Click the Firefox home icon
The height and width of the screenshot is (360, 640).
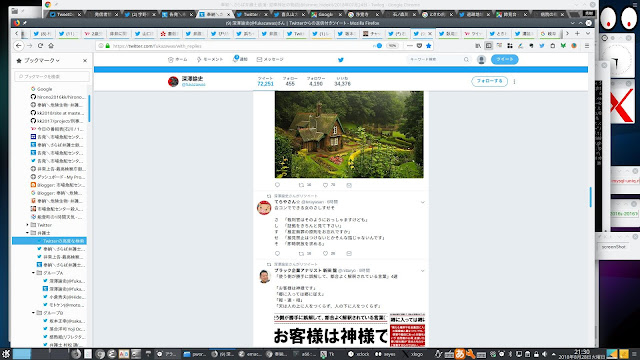(51, 46)
